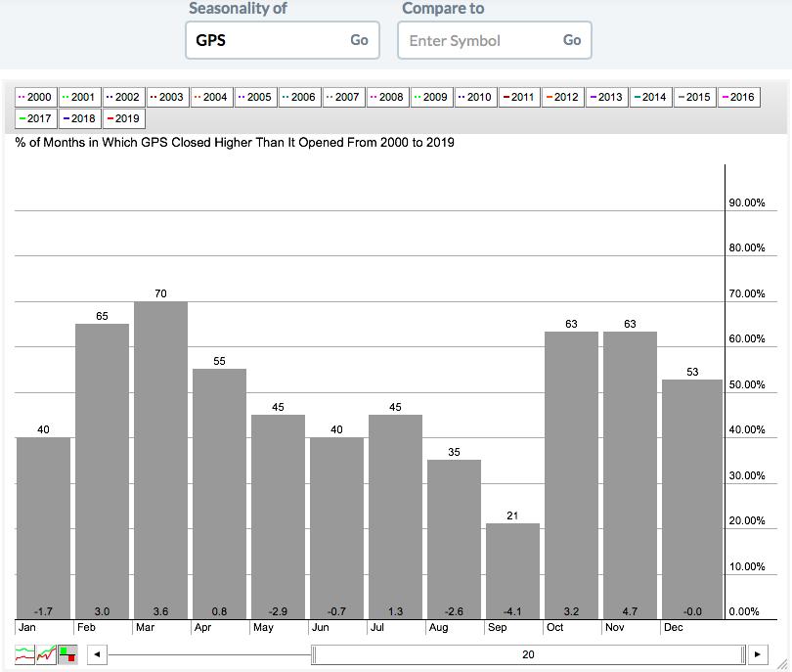Click the Mar month axis label
The image size is (792, 672).
coord(145,628)
